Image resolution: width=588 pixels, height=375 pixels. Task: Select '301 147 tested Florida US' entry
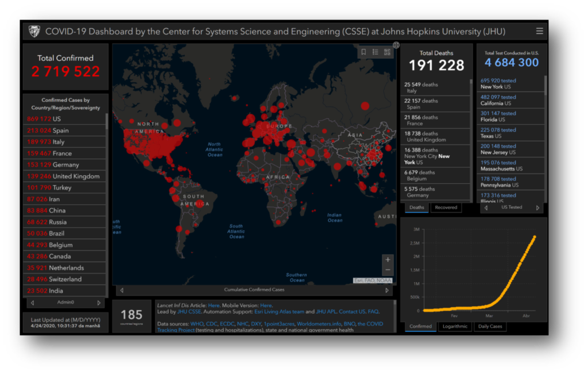510,116
